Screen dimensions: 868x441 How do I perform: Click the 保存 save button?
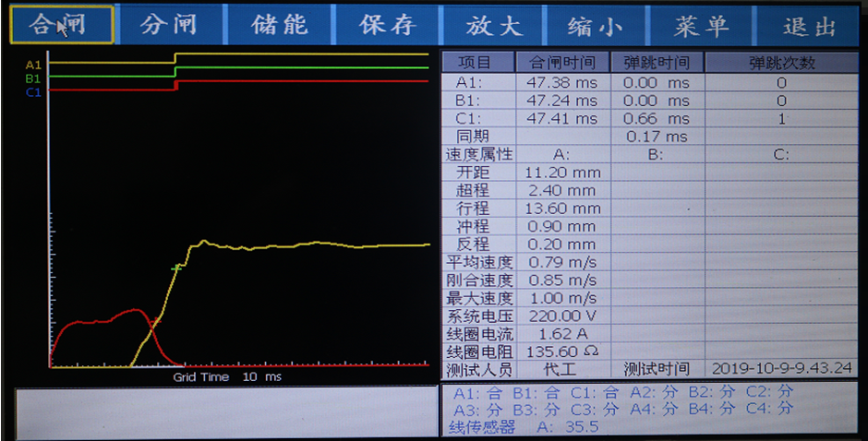point(387,25)
